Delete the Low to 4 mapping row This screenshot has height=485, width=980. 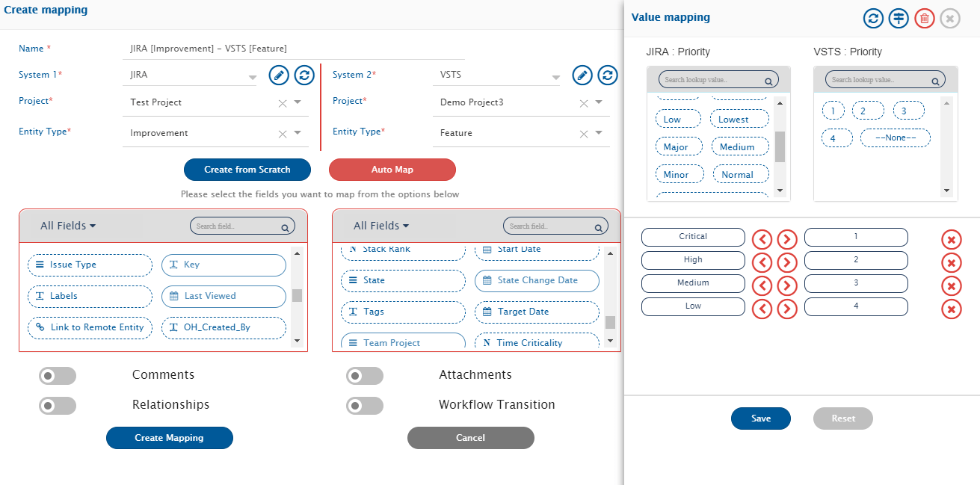click(951, 309)
